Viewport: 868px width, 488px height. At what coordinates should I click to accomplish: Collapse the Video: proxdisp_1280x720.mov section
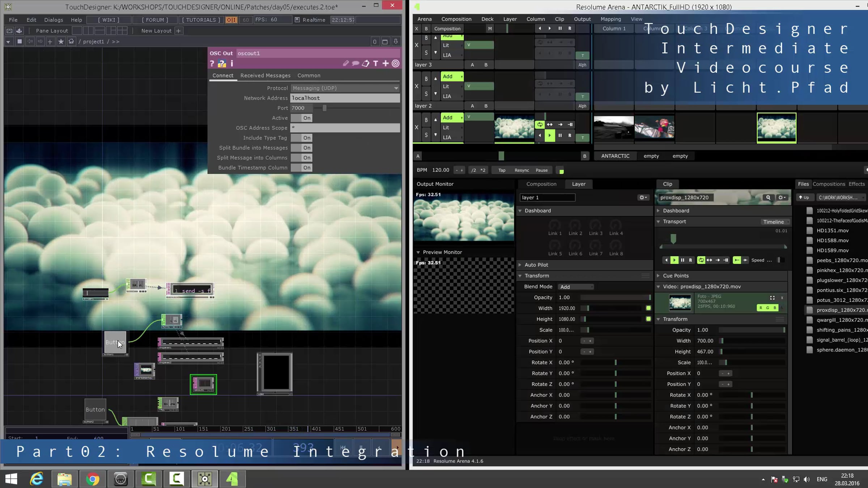(x=658, y=287)
